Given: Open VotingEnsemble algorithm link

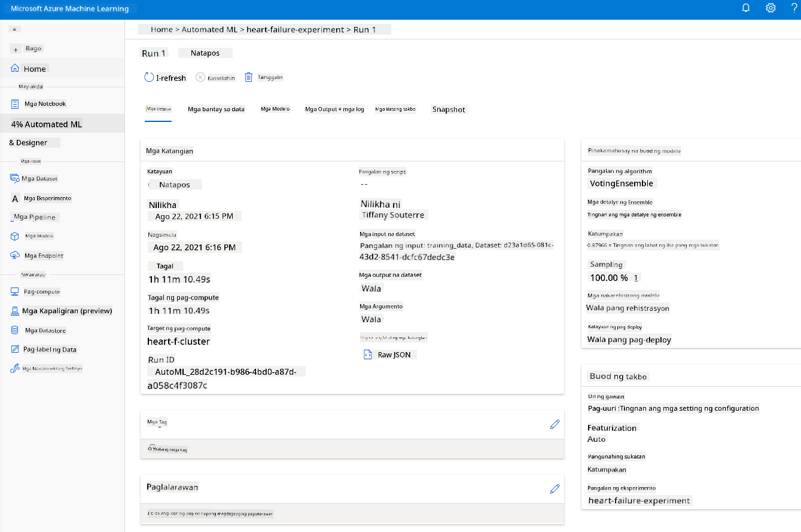Looking at the screenshot, I should pyautogui.click(x=621, y=184).
